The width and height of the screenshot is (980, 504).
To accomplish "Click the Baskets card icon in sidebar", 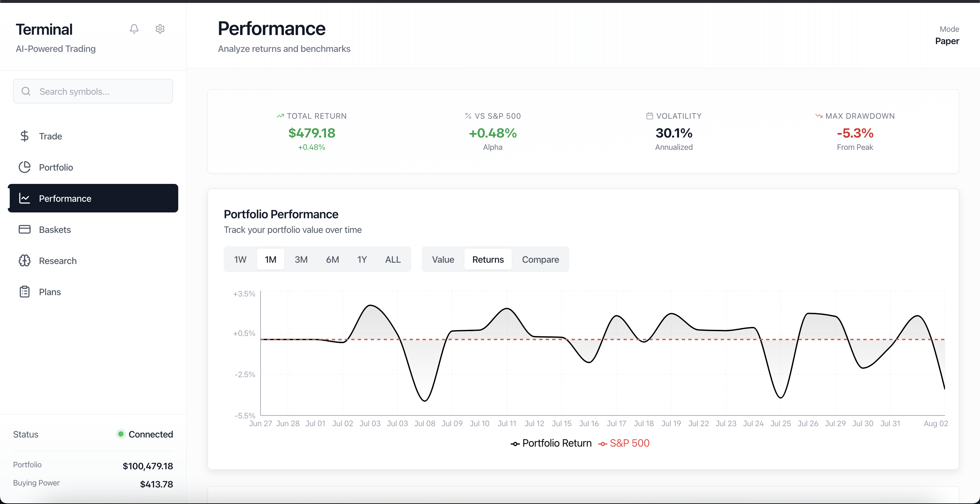I will [x=25, y=230].
